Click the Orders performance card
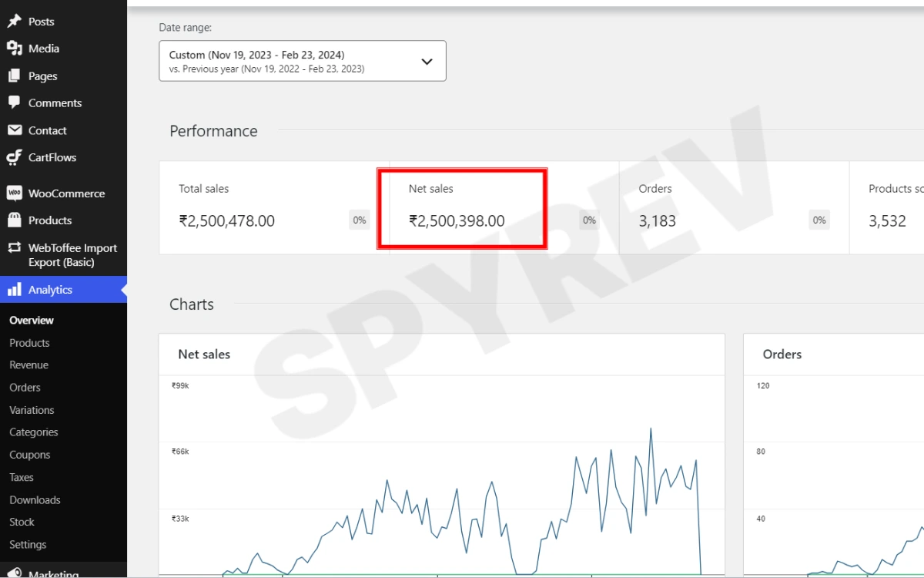 pyautogui.click(x=733, y=207)
